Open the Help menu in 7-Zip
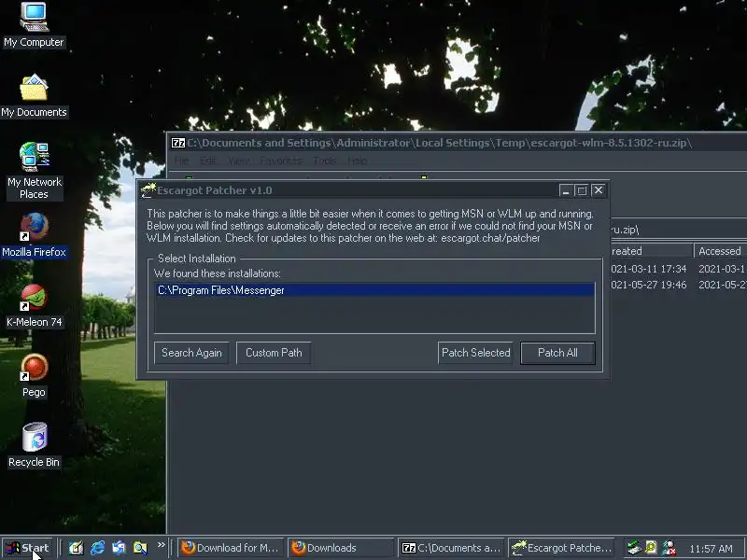This screenshot has height=560, width=747. [x=357, y=161]
